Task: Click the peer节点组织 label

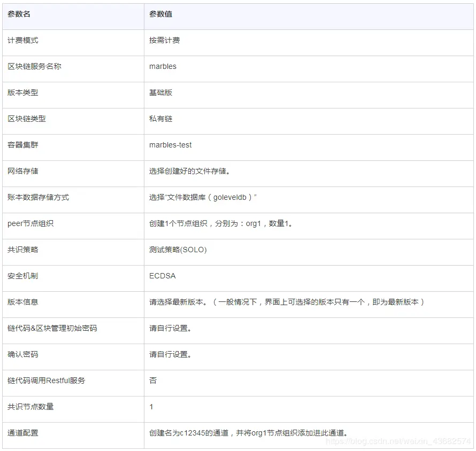Action: coord(30,223)
